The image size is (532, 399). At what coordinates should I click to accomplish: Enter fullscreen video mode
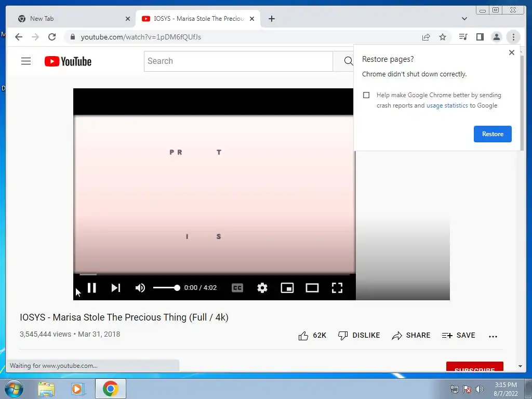coord(337,288)
